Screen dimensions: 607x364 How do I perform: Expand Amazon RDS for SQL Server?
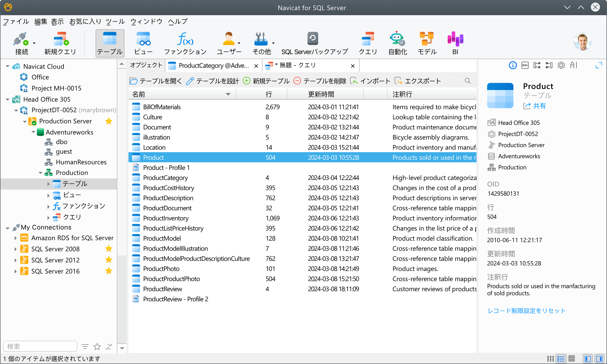pyautogui.click(x=15, y=238)
